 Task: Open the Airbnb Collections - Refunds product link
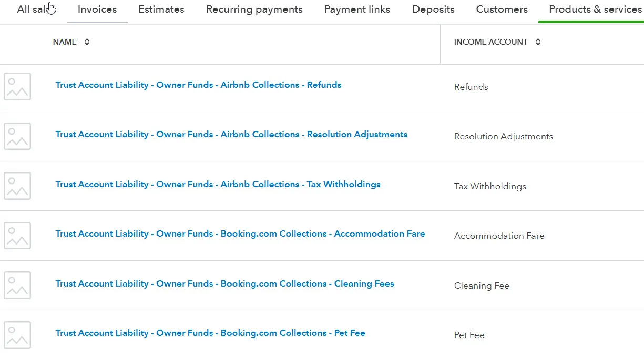point(198,85)
